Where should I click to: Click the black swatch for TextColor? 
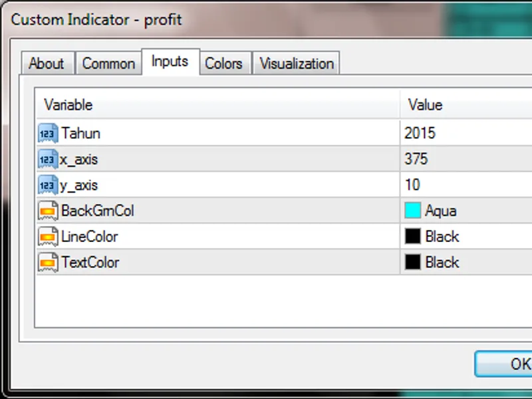[x=412, y=262]
